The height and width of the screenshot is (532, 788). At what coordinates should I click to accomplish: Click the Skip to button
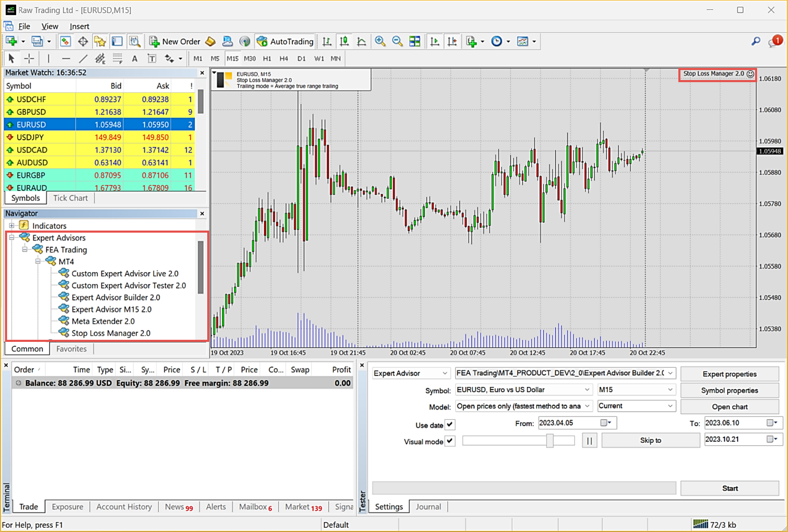(x=650, y=440)
